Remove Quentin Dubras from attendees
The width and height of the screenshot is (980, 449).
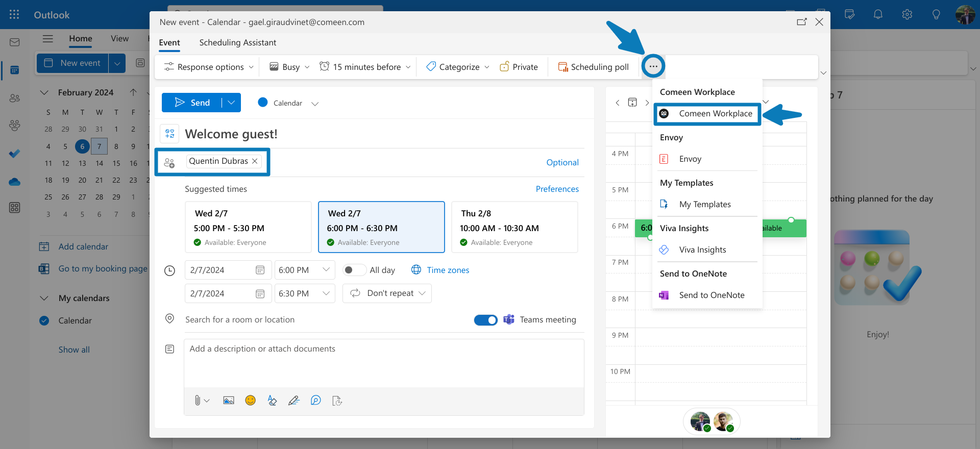click(255, 161)
